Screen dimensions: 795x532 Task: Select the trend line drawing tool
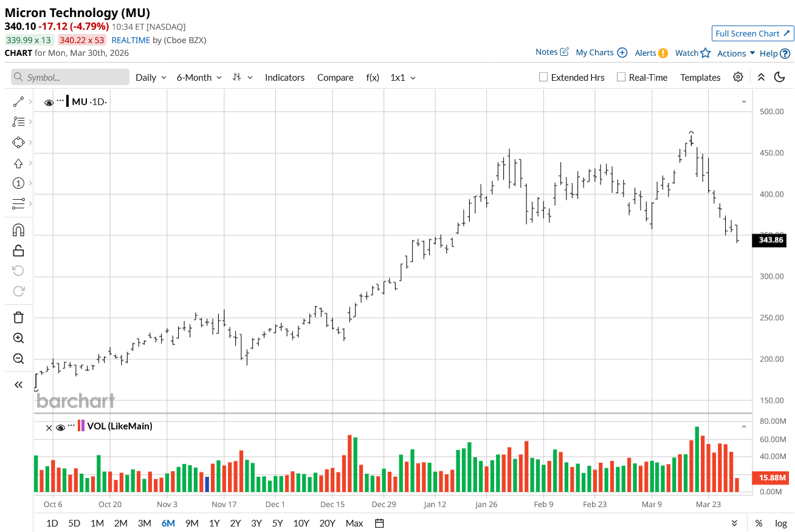18,102
